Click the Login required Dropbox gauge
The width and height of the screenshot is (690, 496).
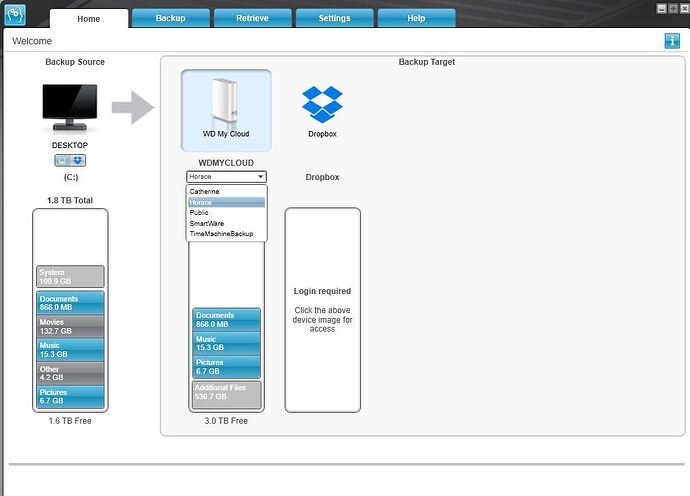click(x=323, y=310)
